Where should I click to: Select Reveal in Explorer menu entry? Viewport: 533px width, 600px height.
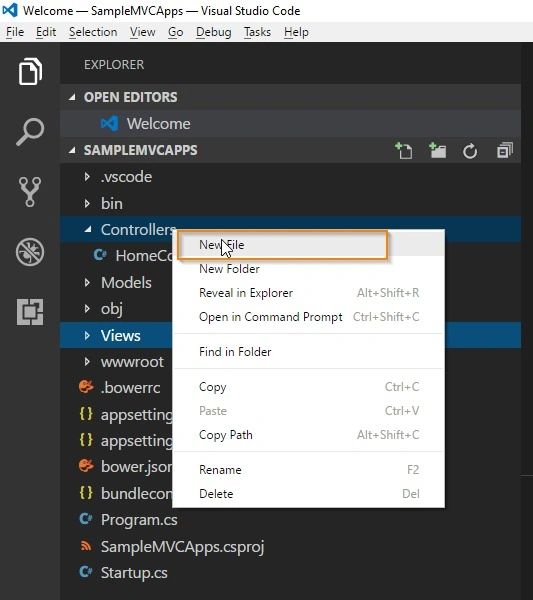click(x=309, y=293)
